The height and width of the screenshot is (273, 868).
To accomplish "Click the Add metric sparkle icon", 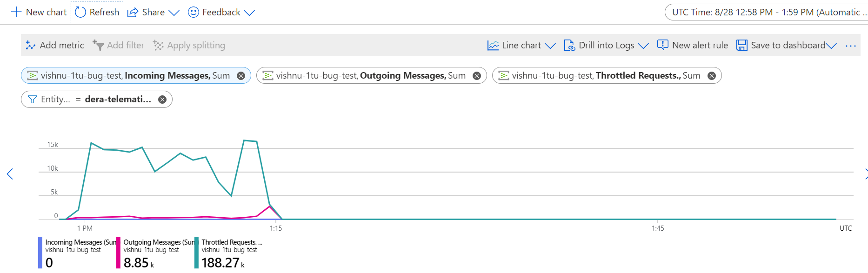I will (31, 45).
